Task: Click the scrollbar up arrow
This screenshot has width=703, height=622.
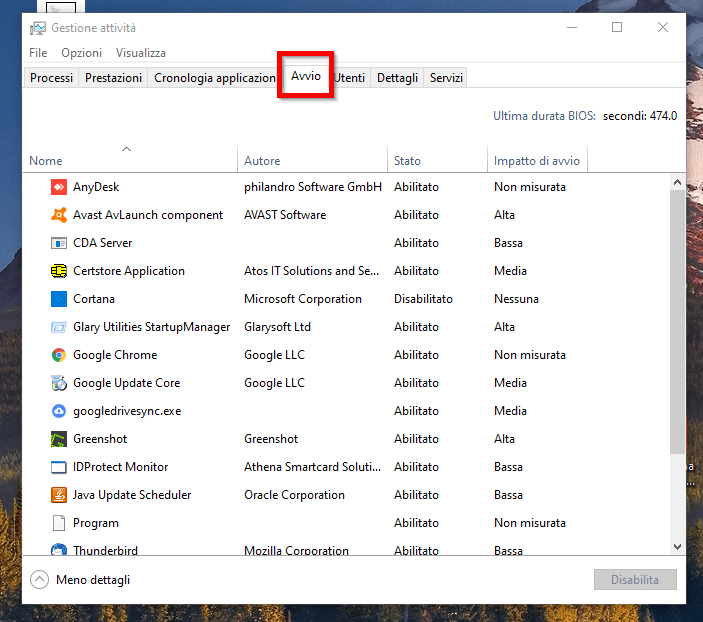Action: [x=677, y=182]
